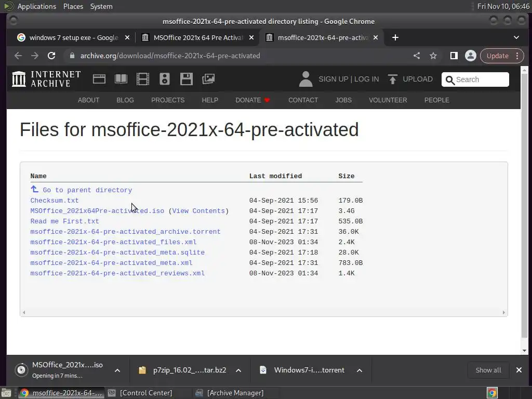This screenshot has width=532, height=399.
Task: Click the SIGN UP | LOG IN link
Action: [x=349, y=79]
